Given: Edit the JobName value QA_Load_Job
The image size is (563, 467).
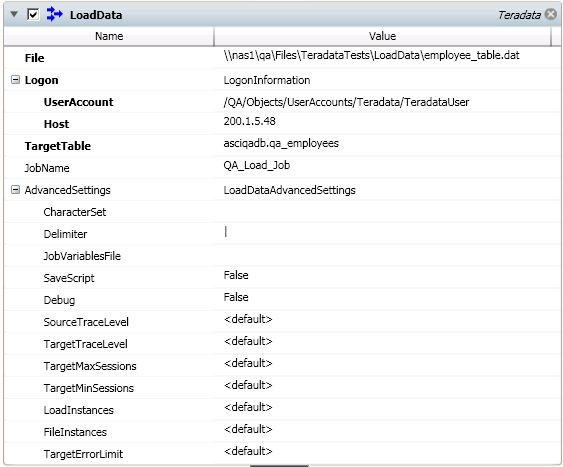Looking at the screenshot, I should click(x=256, y=165).
